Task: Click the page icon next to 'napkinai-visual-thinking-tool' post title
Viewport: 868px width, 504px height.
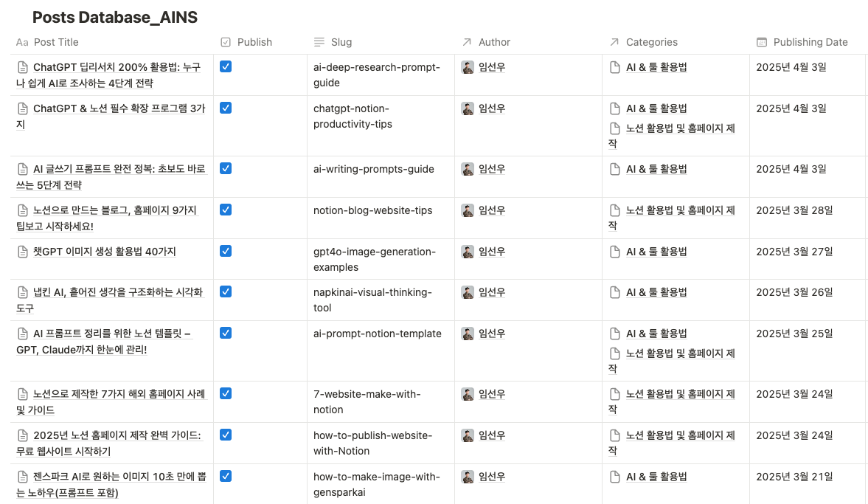Action: (21, 291)
